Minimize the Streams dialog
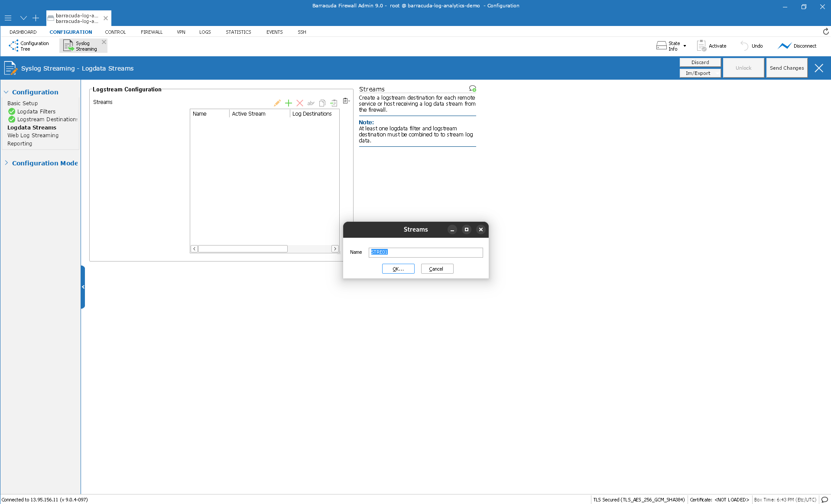Image resolution: width=831 pixels, height=504 pixels. (x=452, y=229)
